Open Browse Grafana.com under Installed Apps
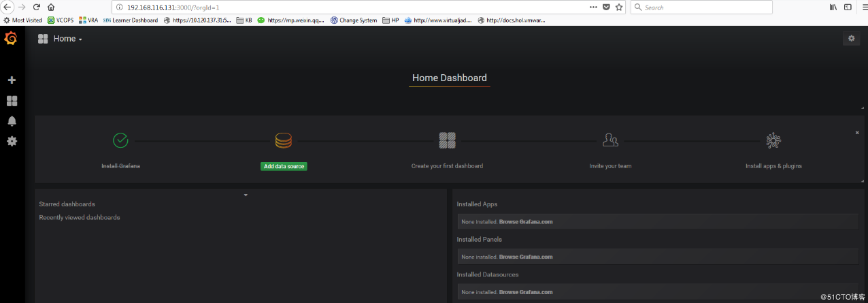Screen dimensions: 868x303 [x=526, y=222]
